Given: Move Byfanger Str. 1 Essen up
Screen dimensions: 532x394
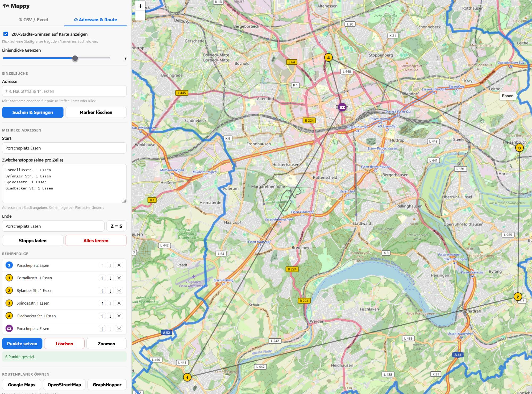Looking at the screenshot, I should (x=102, y=291).
